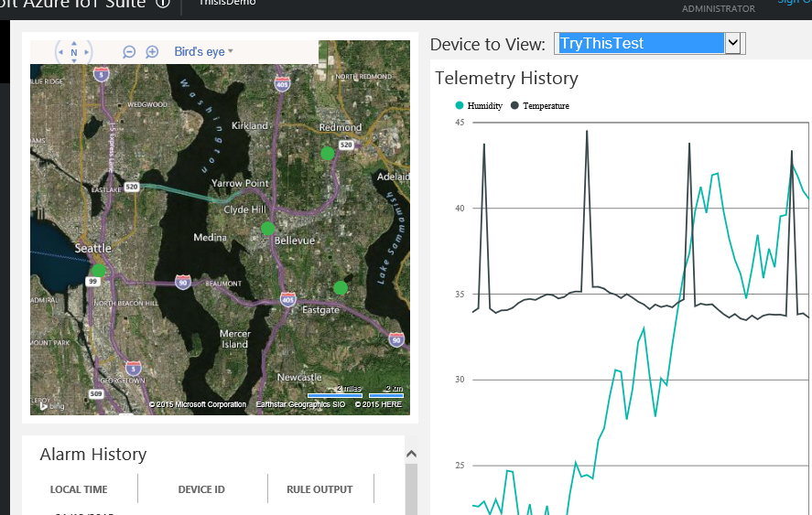Toggle the Humidity legend entry
The image size is (812, 515).
click(479, 105)
